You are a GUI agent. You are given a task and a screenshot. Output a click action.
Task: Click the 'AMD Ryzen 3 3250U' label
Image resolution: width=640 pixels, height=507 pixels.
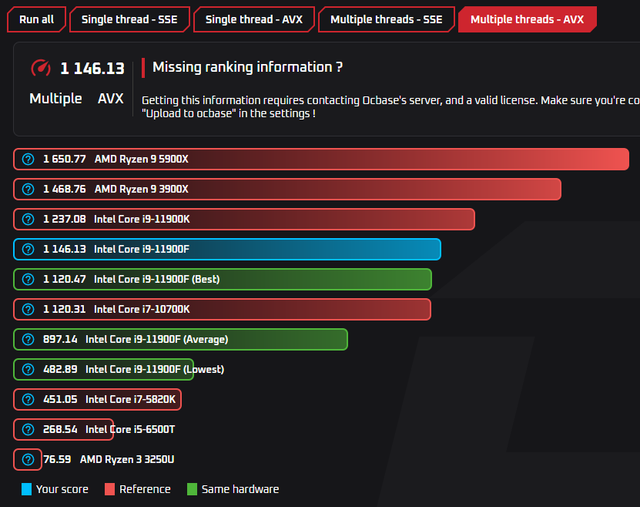pos(127,460)
